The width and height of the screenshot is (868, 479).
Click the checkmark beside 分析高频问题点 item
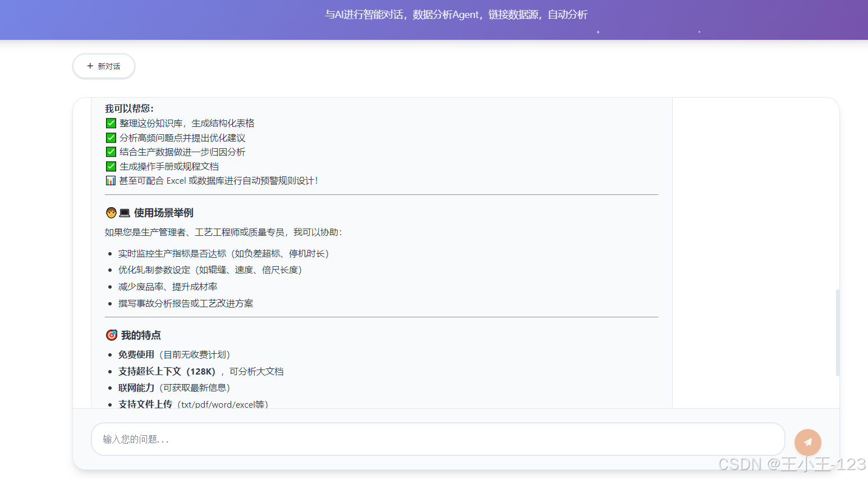[111, 138]
